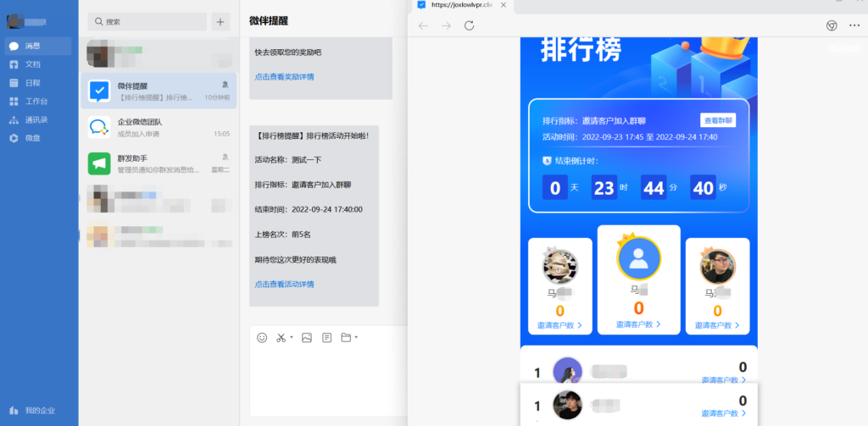Go to 文档 in left sidebar

click(x=32, y=64)
